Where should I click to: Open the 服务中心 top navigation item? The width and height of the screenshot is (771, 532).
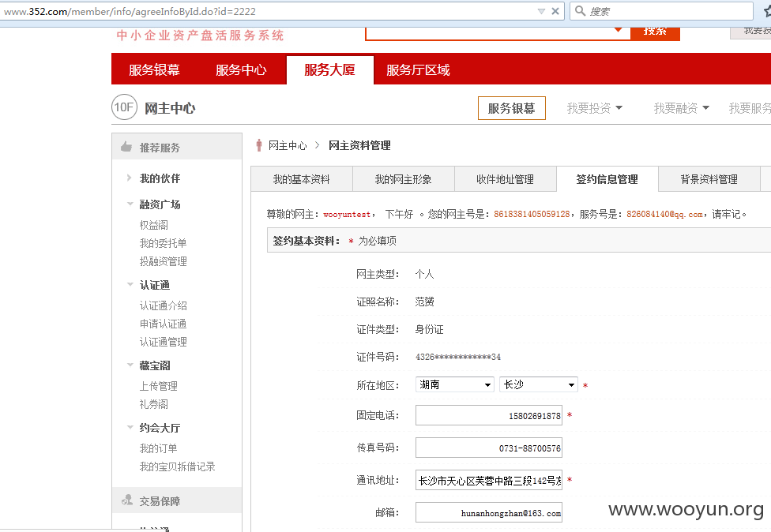[x=241, y=69]
